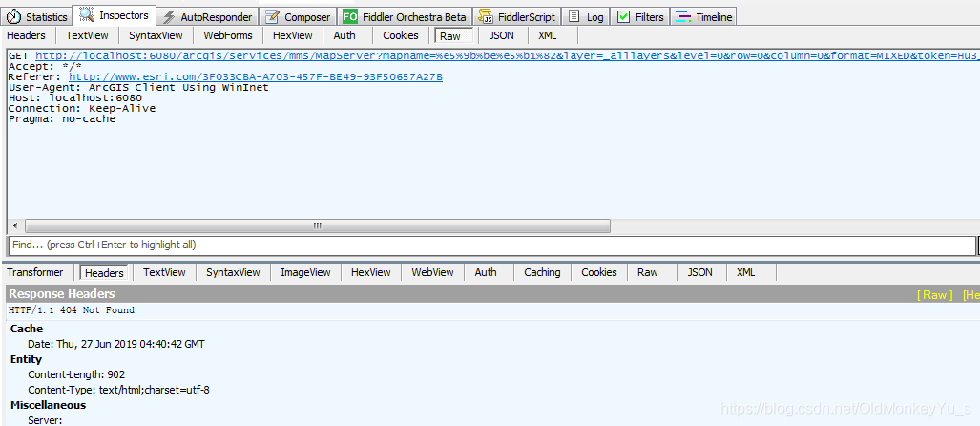Click the www.esri.com Referer link
980x426 pixels.
point(256,76)
